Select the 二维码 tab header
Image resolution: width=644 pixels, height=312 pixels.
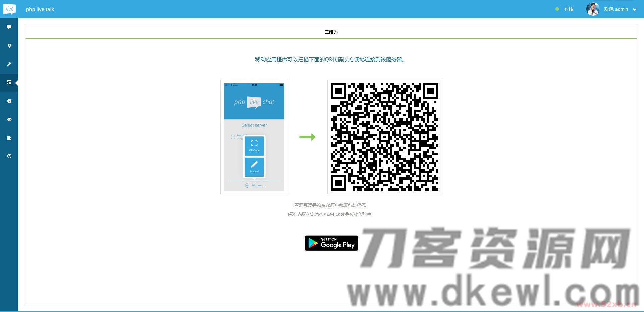331,32
